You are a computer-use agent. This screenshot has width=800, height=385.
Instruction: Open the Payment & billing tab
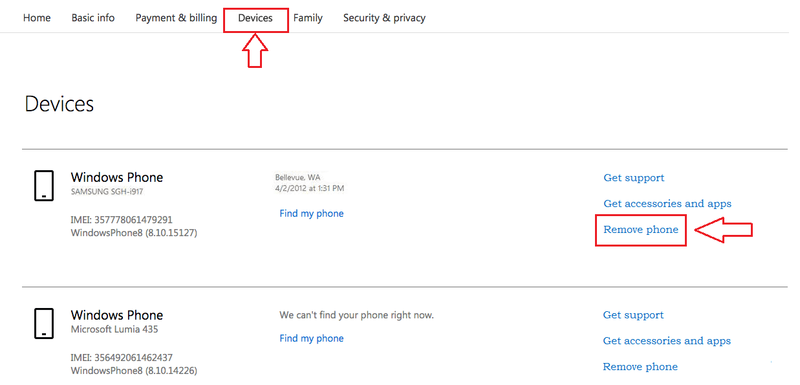click(x=176, y=18)
